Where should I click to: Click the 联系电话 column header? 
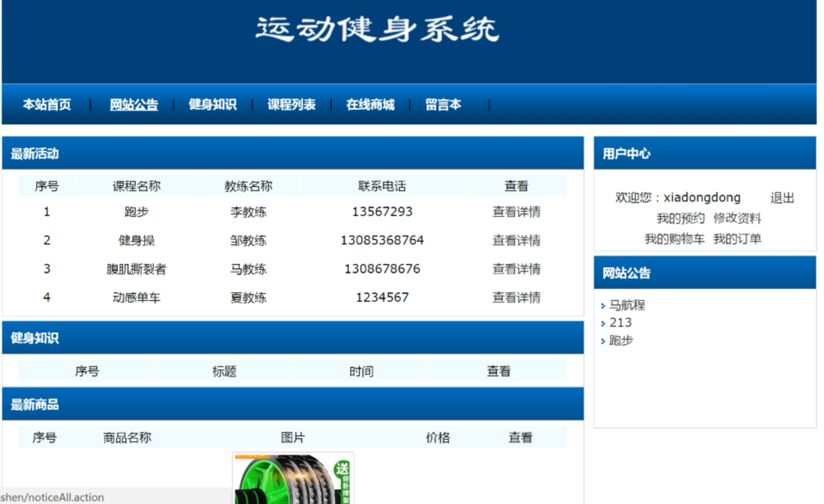pos(383,186)
